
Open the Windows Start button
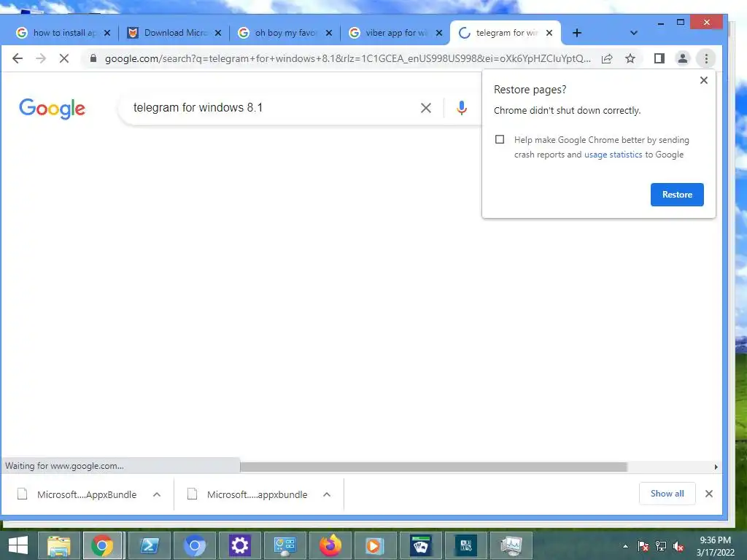point(18,545)
